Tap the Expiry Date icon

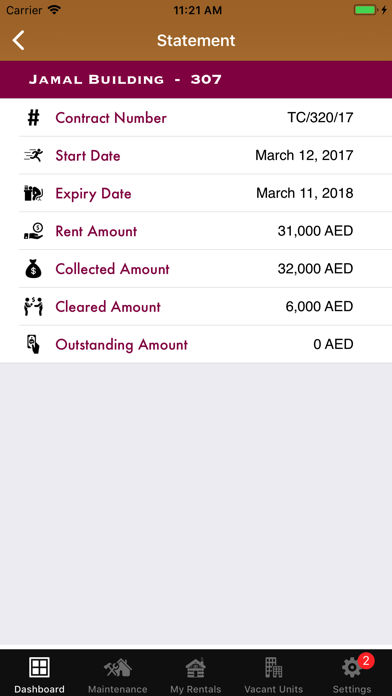tap(33, 194)
